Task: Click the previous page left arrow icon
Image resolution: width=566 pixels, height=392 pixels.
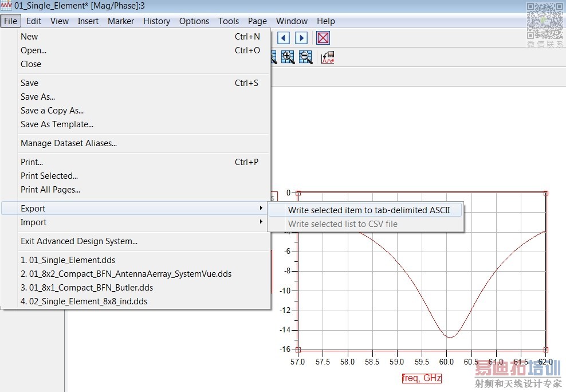Action: pos(284,38)
